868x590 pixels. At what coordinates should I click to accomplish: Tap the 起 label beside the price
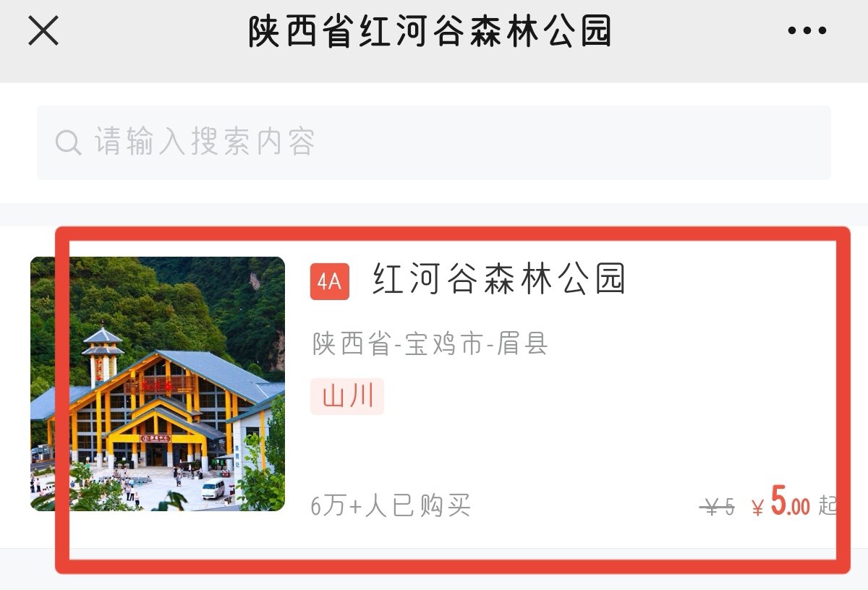828,506
